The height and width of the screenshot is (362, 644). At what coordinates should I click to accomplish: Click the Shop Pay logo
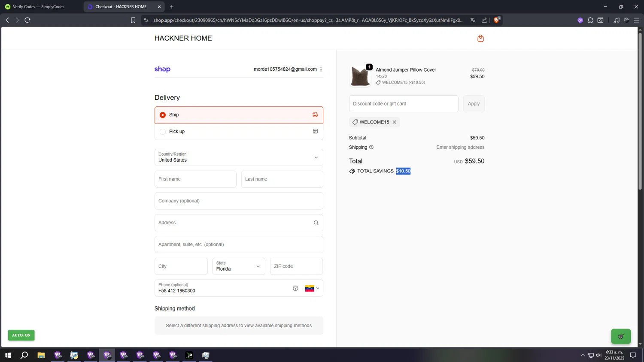point(162,69)
